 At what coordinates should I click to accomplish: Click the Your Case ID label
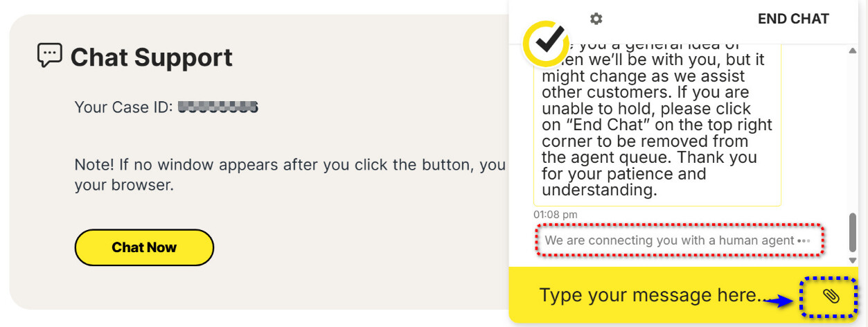[123, 107]
